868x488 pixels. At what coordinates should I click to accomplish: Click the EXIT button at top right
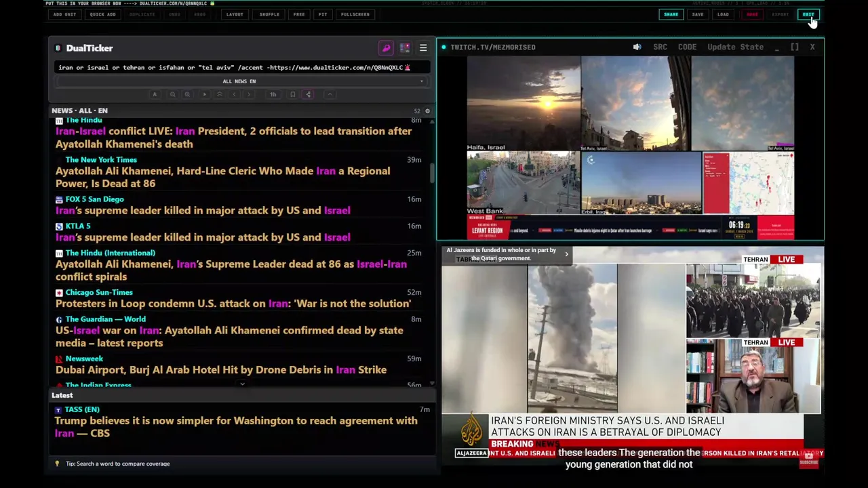(808, 14)
